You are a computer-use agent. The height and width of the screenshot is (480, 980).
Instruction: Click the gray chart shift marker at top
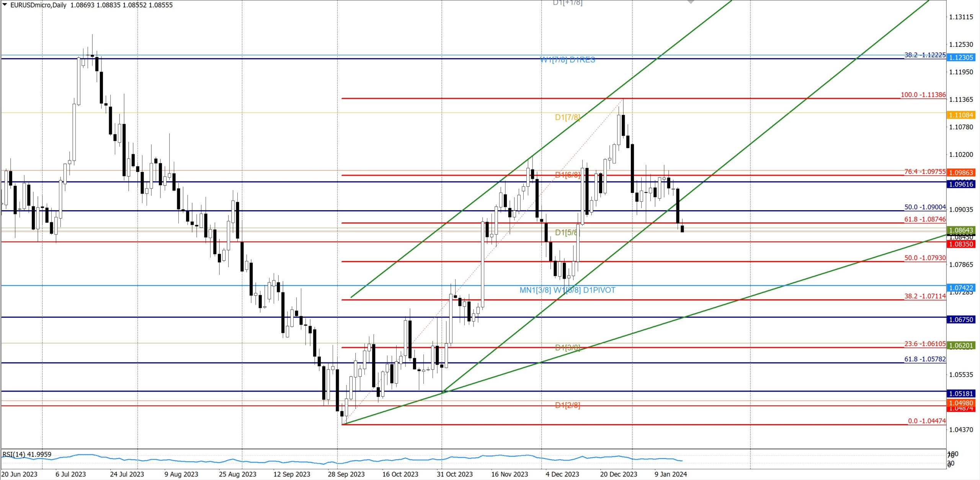click(691, 2)
